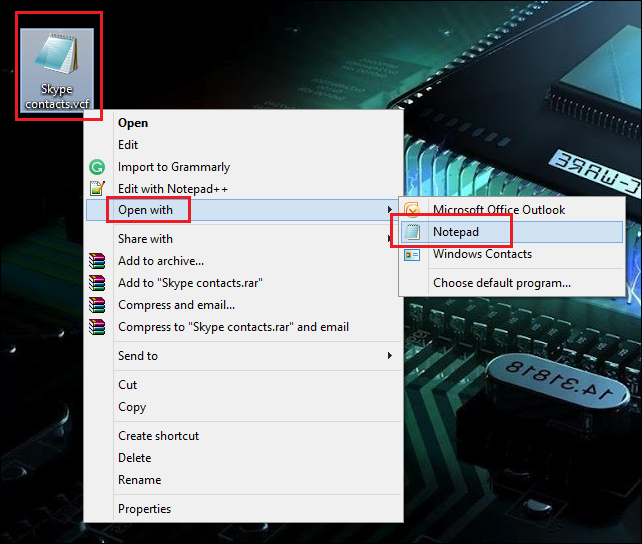Screen dimensions: 642x544
Task: Click the WinRAR icon beside Compress and email
Action: click(x=97, y=305)
